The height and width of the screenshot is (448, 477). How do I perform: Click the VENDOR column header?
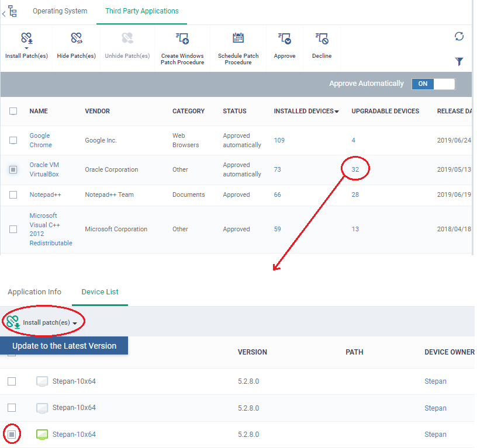click(98, 111)
